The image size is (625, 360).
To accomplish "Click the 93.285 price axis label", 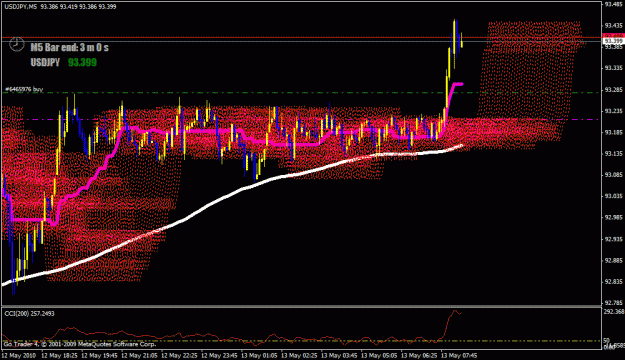I will click(x=613, y=89).
